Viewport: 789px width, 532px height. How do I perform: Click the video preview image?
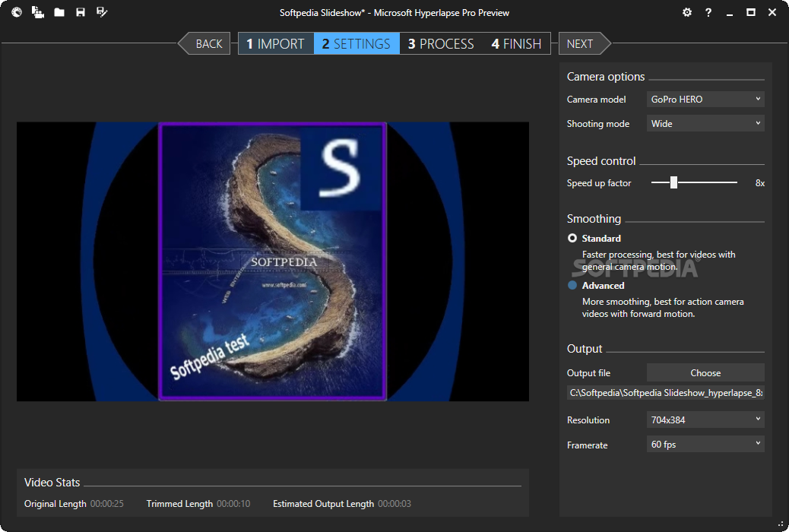point(273,261)
